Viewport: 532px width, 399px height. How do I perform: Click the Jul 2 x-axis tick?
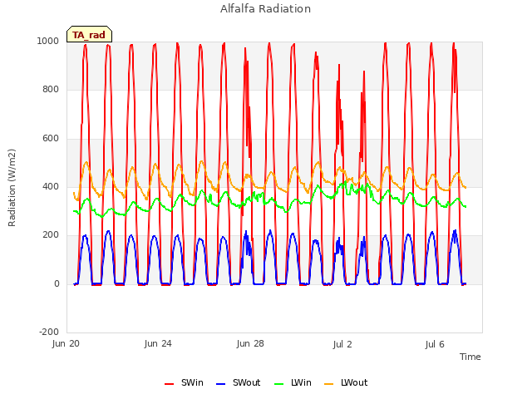342,344
